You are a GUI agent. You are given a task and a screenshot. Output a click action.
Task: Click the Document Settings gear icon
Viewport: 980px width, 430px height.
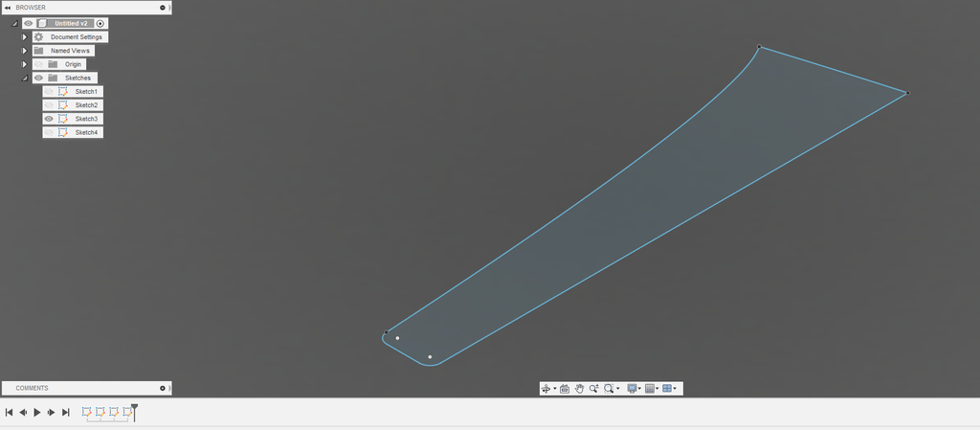[38, 37]
